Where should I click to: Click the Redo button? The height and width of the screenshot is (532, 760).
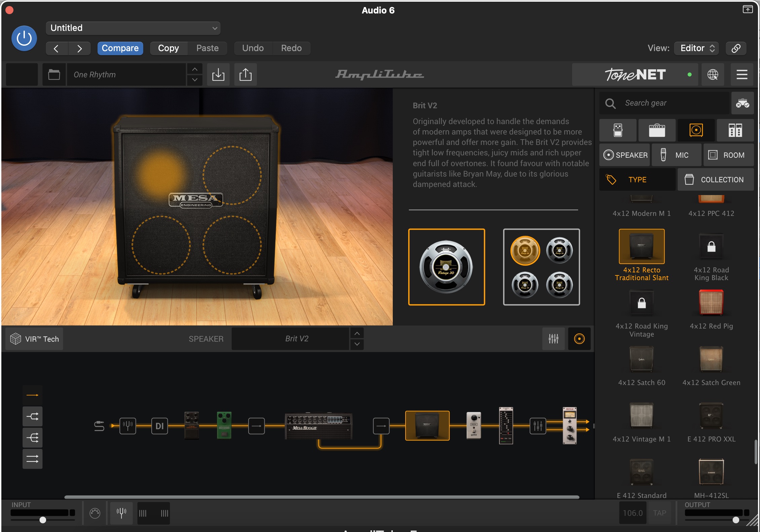point(291,48)
